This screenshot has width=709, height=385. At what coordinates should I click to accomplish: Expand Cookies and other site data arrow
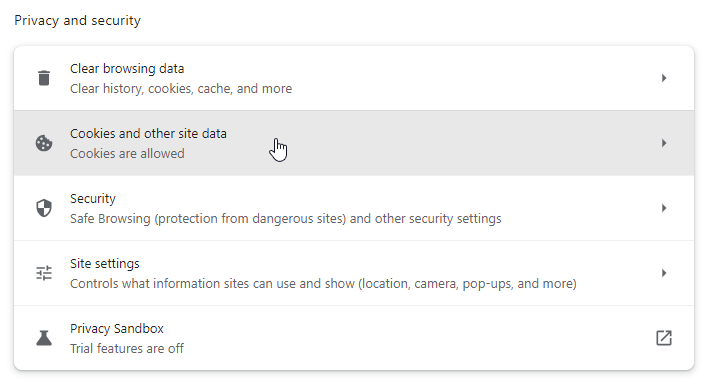click(664, 143)
